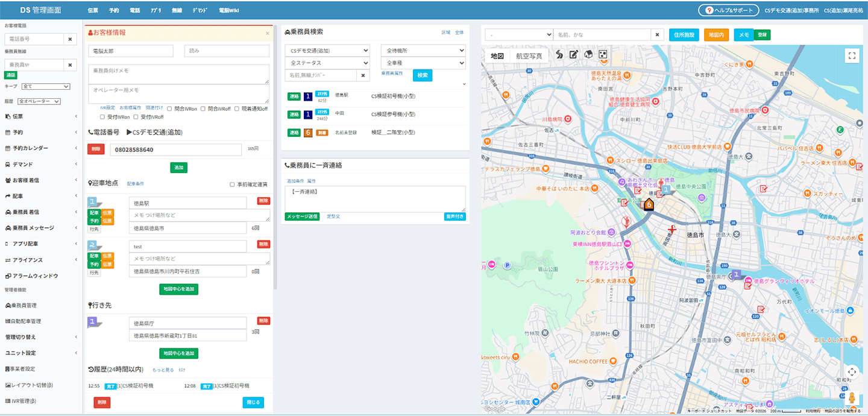Screen dimensions: 868x416
Task: Click the road route icon on map toolbar
Action: click(x=559, y=55)
